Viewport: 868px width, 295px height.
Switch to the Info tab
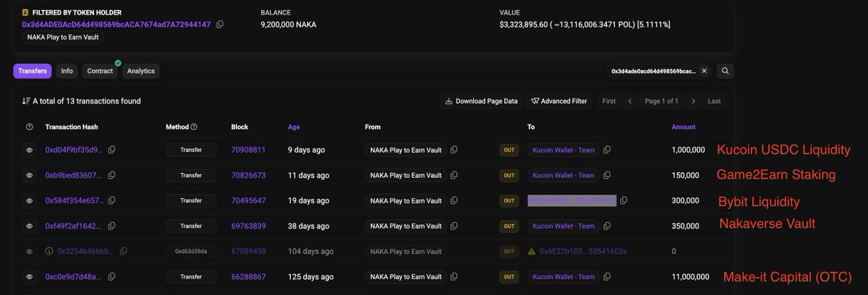67,71
